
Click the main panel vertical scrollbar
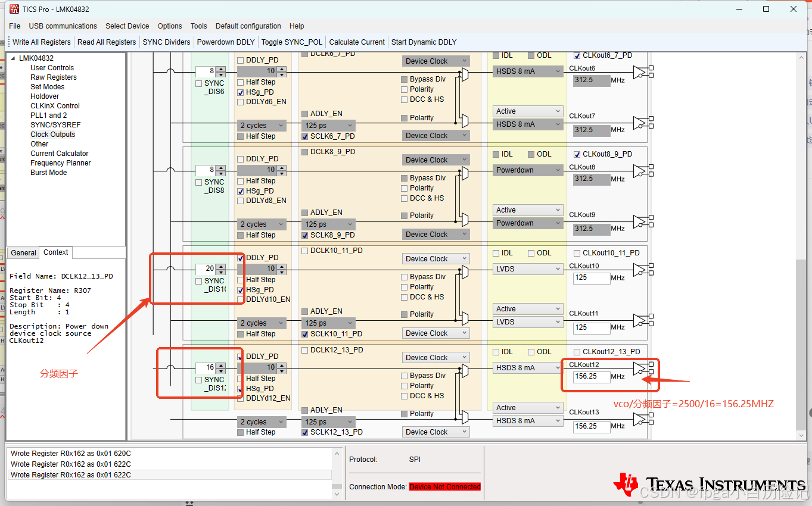[x=801, y=246]
